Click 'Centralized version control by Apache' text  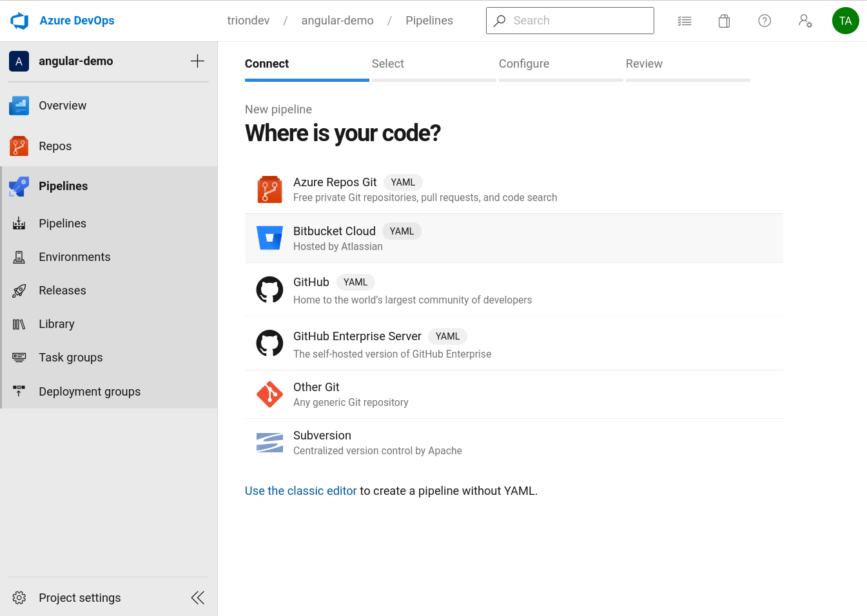[378, 451]
